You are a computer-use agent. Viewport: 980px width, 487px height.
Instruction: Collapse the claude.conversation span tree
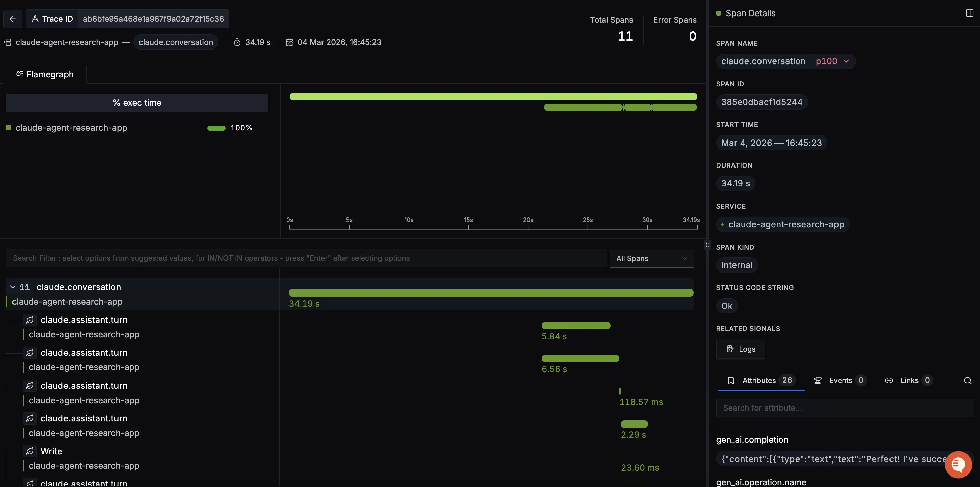point(12,287)
